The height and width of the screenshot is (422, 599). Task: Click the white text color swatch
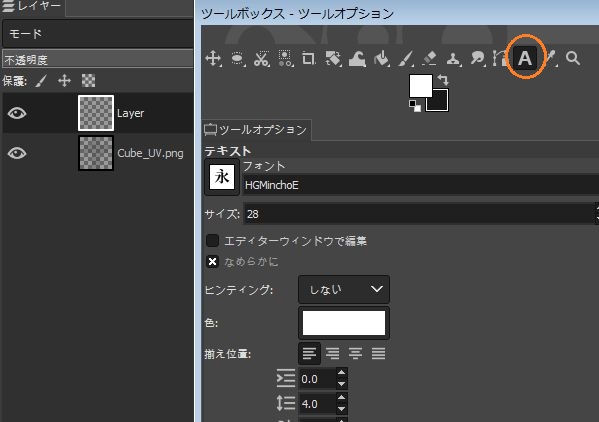pyautogui.click(x=344, y=323)
